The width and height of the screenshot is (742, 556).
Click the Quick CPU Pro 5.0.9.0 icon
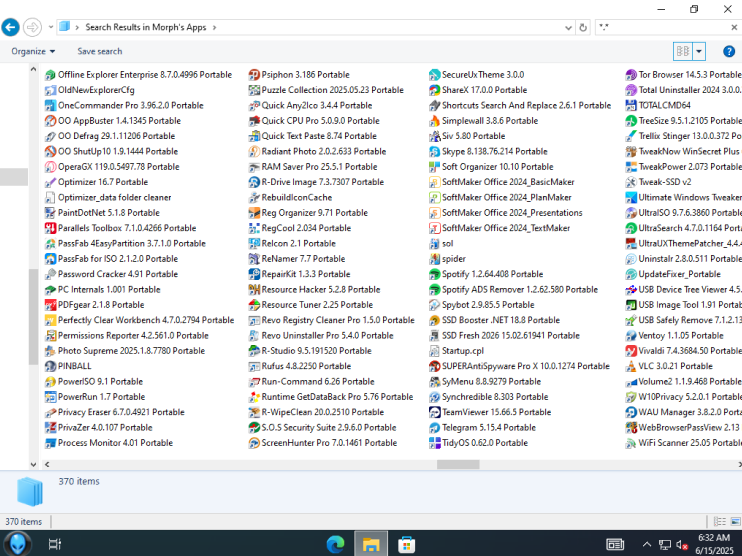(254, 121)
